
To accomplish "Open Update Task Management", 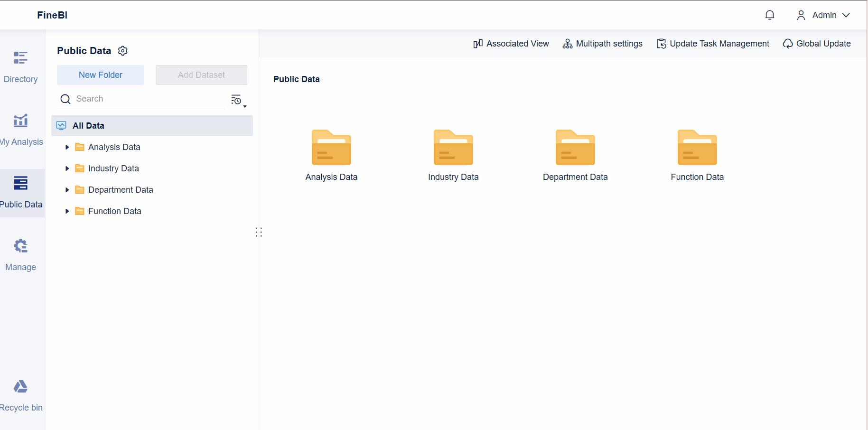I will (712, 43).
